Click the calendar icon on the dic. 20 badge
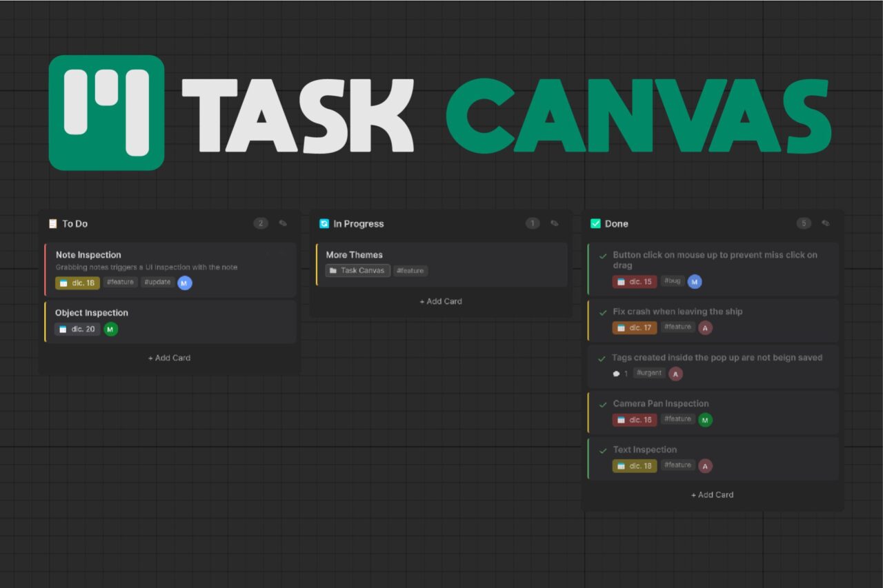883x588 pixels. point(65,329)
